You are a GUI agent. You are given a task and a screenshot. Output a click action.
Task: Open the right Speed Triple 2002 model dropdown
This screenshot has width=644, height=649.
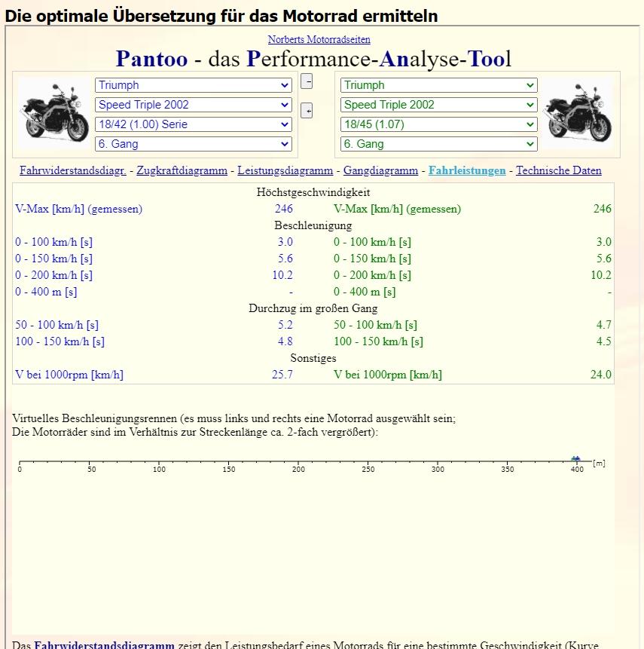pyautogui.click(x=438, y=105)
